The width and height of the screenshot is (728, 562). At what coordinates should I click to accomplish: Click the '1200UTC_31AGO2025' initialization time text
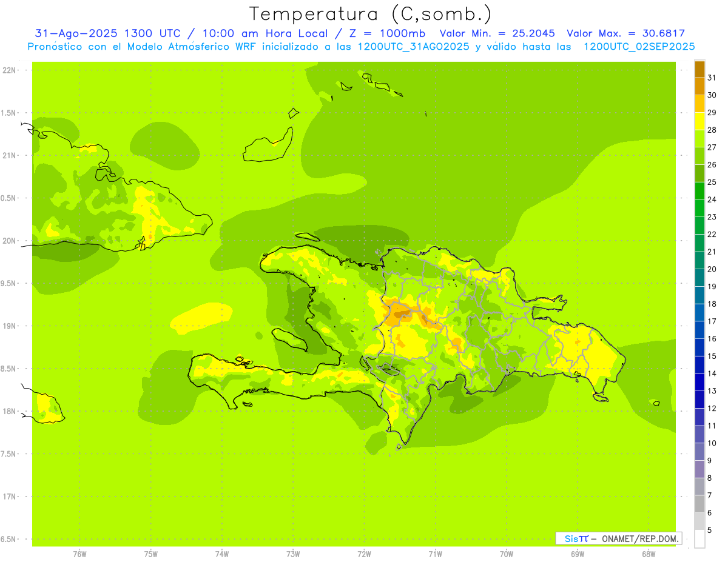(413, 47)
